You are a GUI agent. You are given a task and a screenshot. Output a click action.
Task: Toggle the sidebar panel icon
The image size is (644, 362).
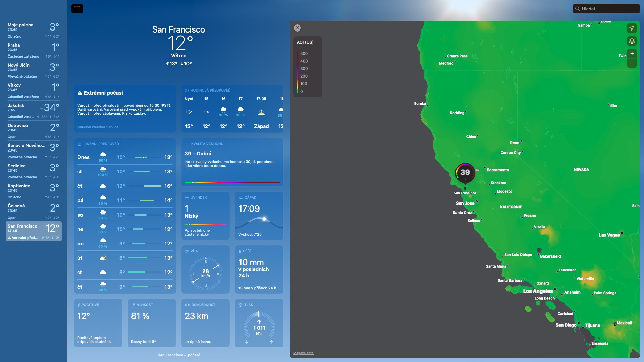click(77, 9)
